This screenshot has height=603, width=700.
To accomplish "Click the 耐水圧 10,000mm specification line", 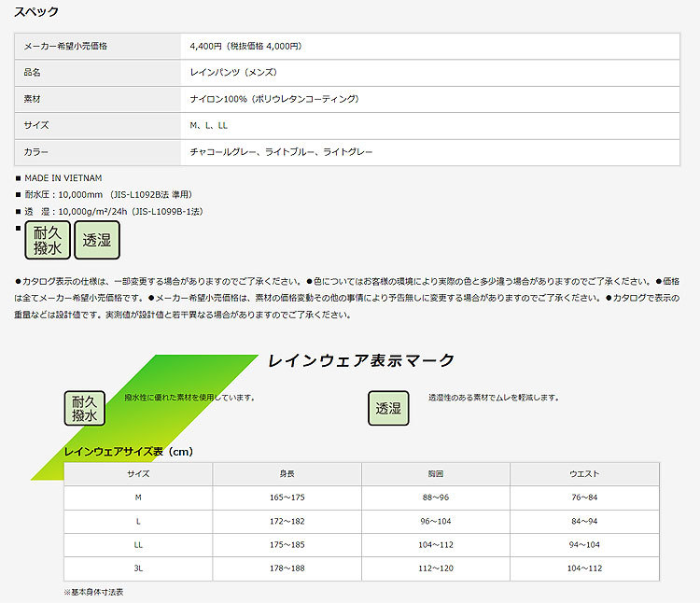I will point(107,194).
